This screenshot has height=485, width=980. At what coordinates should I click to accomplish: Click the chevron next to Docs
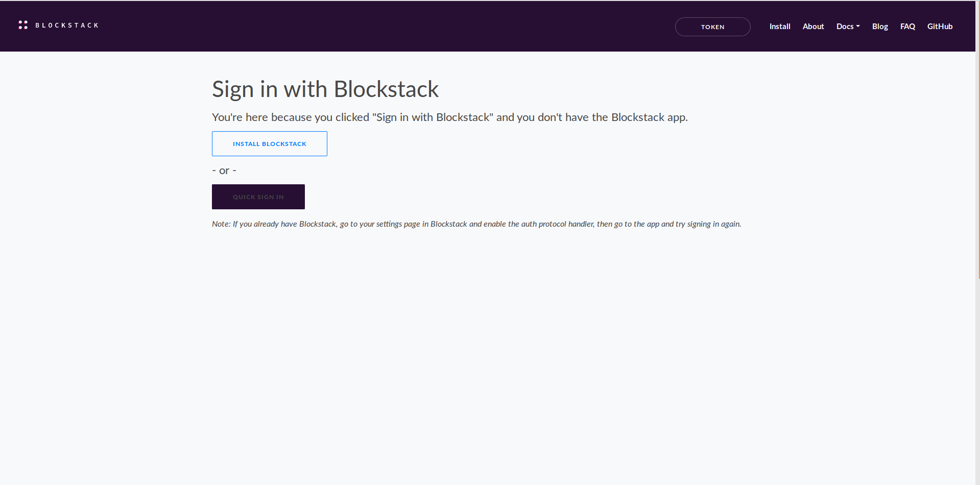[x=858, y=26]
